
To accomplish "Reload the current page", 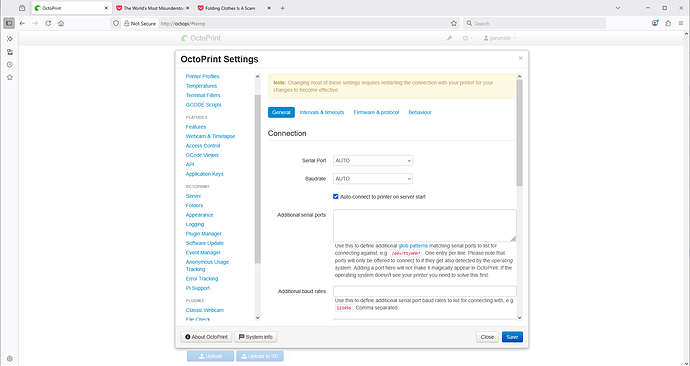I will click(x=48, y=23).
